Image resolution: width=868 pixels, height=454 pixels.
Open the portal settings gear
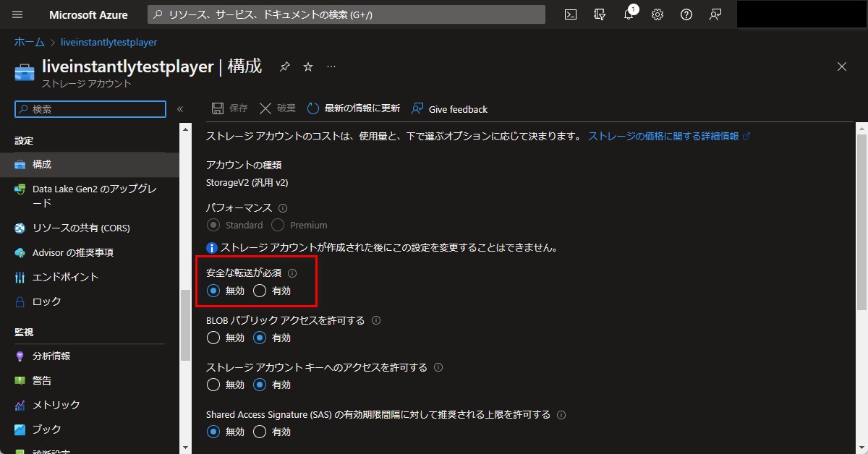657,14
